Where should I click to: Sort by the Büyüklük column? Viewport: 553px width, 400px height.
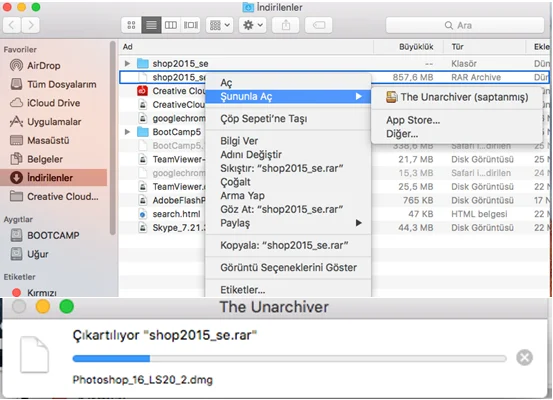[x=408, y=47]
